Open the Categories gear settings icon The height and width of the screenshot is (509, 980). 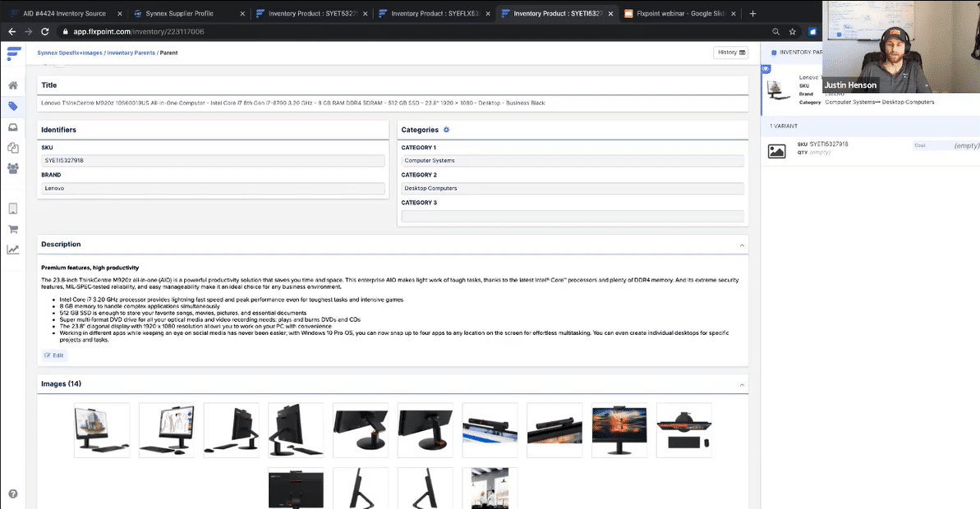(446, 130)
